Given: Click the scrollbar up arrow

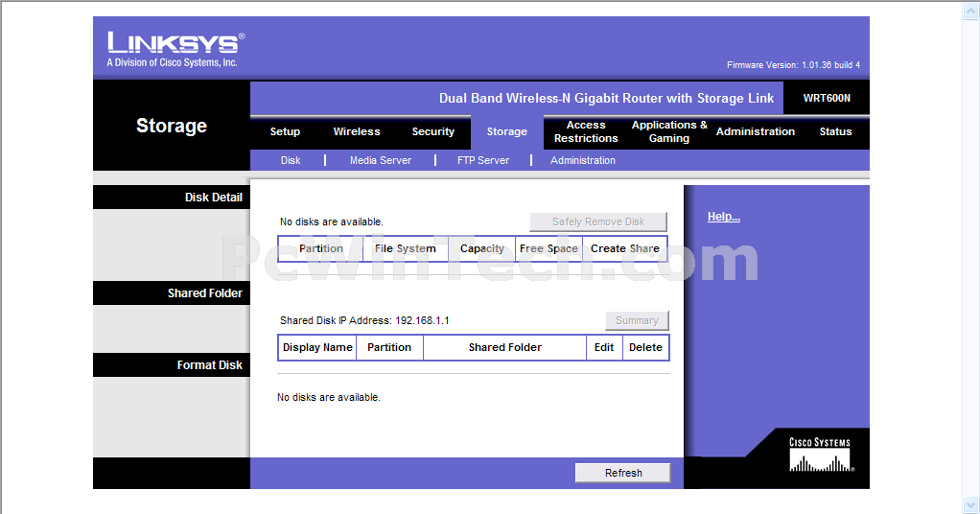Looking at the screenshot, I should (970, 11).
